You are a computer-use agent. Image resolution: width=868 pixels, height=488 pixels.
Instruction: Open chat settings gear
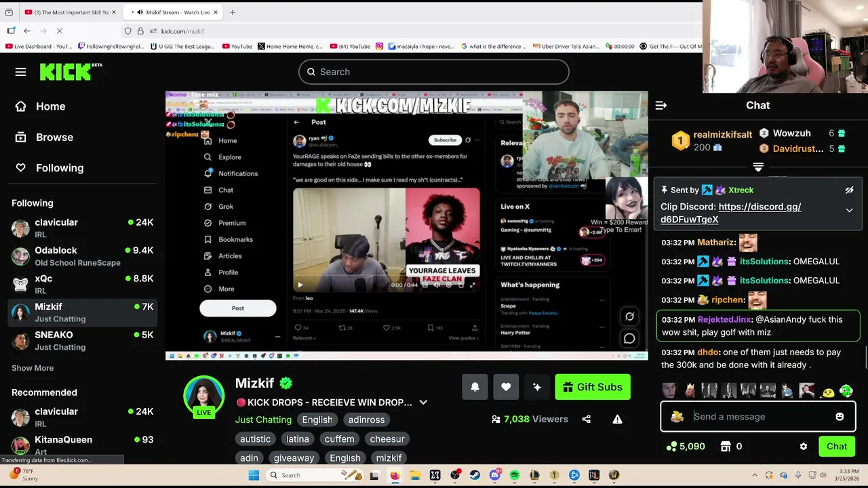click(x=804, y=447)
